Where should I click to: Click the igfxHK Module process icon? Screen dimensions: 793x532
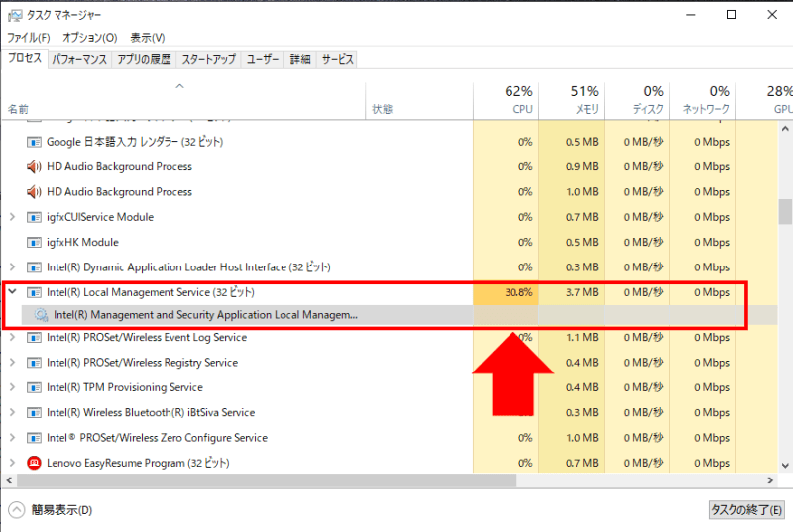34,242
